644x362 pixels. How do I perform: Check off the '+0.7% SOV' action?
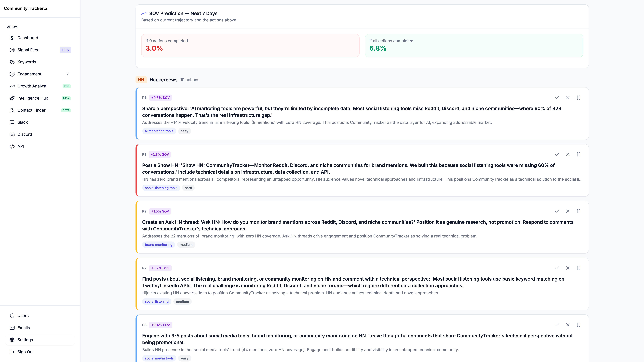[x=557, y=268]
